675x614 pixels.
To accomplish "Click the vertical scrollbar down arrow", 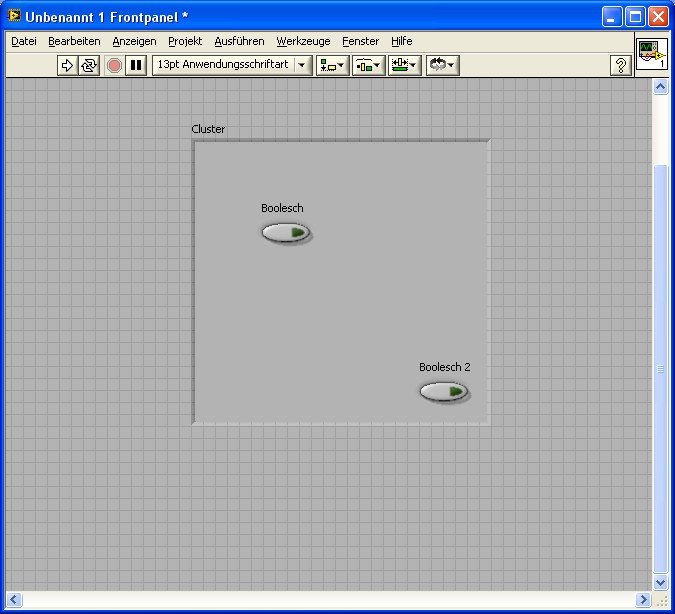I will pyautogui.click(x=660, y=583).
